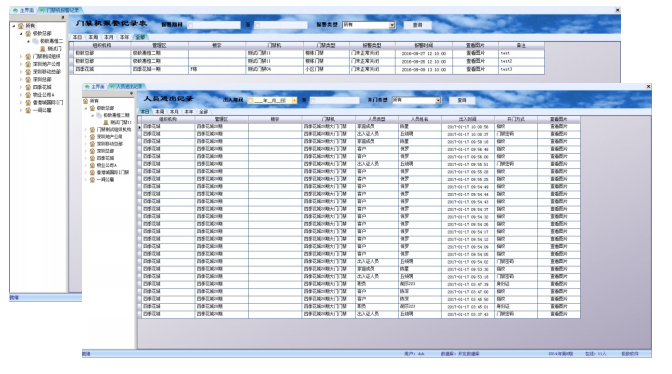Switch to the 本周 tab in 人员进出记录
Screen dimensions: 672x374
[159, 111]
